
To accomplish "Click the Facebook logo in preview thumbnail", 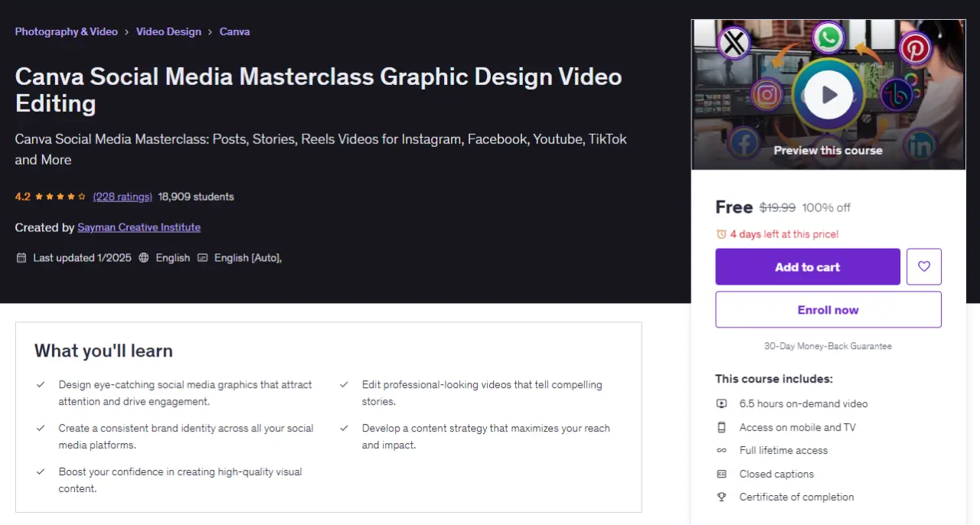I will (743, 143).
